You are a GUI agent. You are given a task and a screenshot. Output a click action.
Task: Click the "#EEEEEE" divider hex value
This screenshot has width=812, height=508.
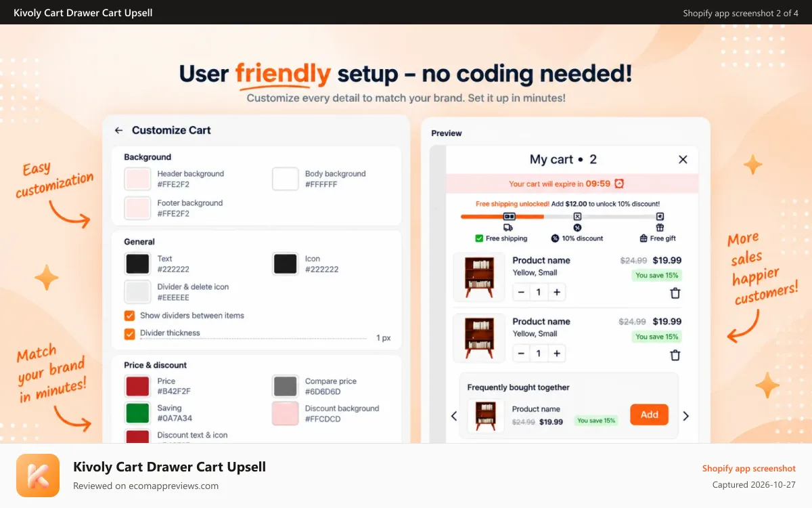click(x=173, y=297)
